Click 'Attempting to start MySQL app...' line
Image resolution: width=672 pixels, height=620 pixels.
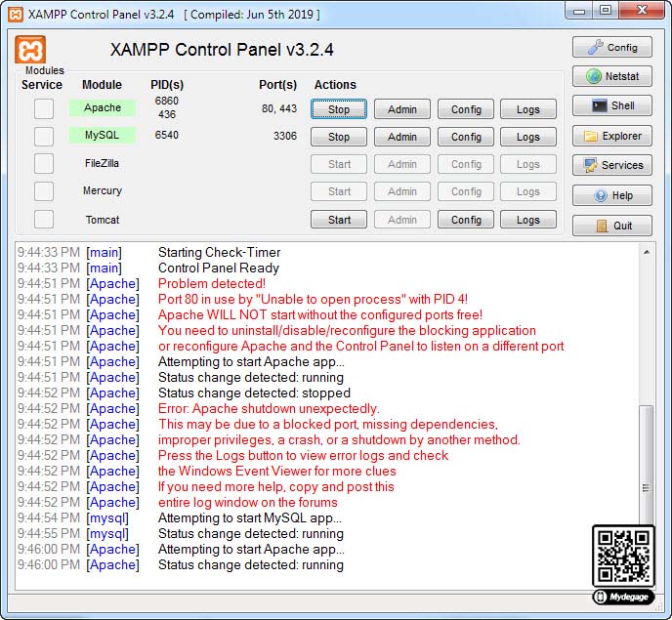250,518
